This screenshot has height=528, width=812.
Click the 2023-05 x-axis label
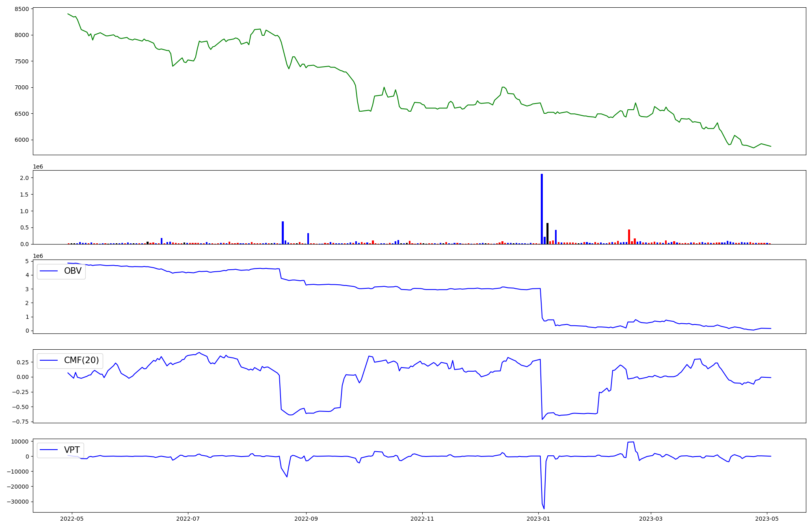(767, 518)
